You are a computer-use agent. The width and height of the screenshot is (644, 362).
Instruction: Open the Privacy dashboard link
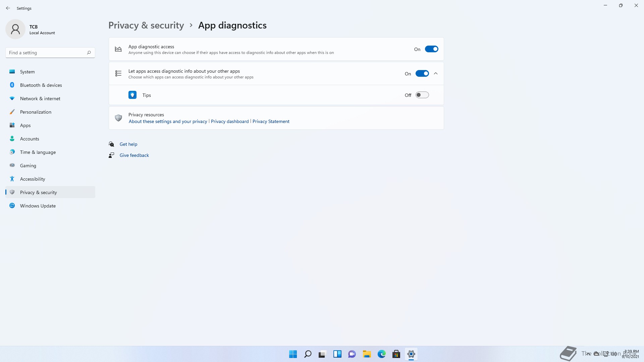(230, 121)
